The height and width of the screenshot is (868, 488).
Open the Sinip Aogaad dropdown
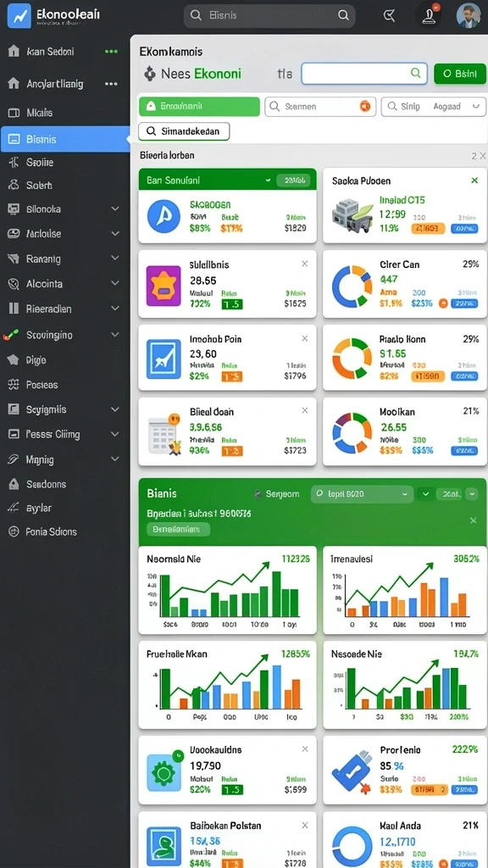[x=434, y=106]
